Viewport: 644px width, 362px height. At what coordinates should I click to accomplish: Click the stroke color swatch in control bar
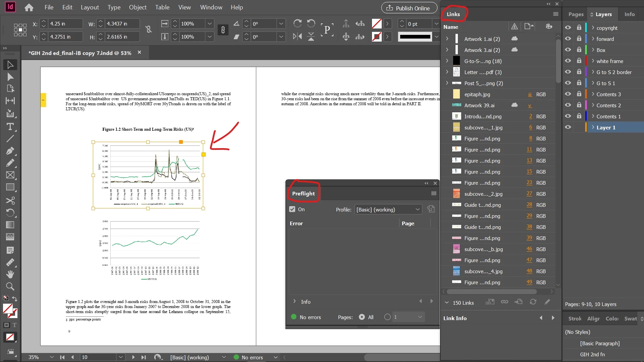point(377,37)
